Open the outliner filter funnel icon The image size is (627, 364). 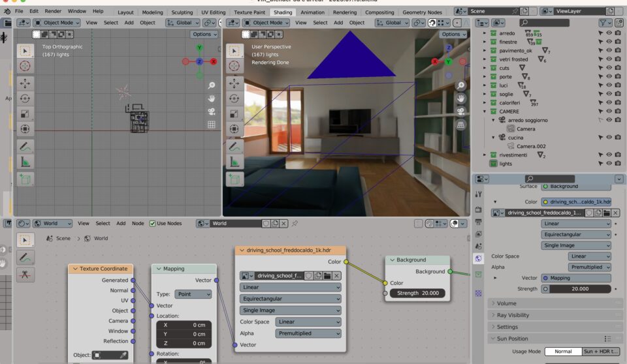tap(603, 23)
